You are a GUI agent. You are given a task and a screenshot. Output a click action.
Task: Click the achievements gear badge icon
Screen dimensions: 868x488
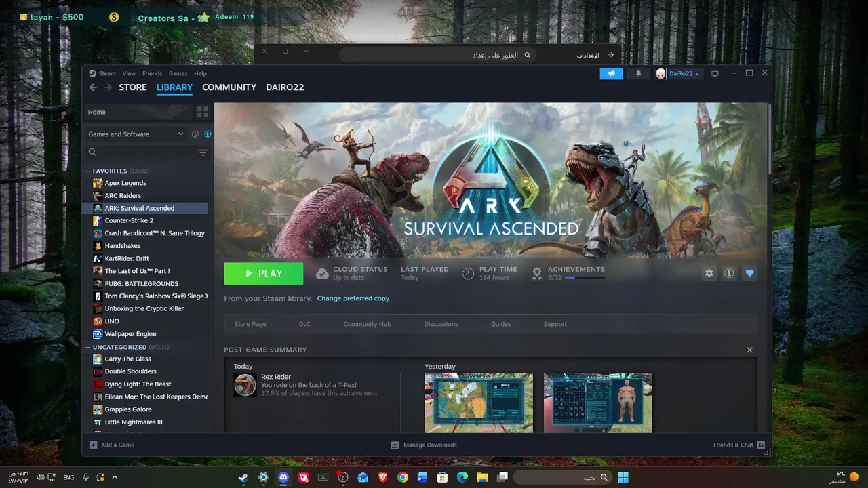(x=537, y=273)
